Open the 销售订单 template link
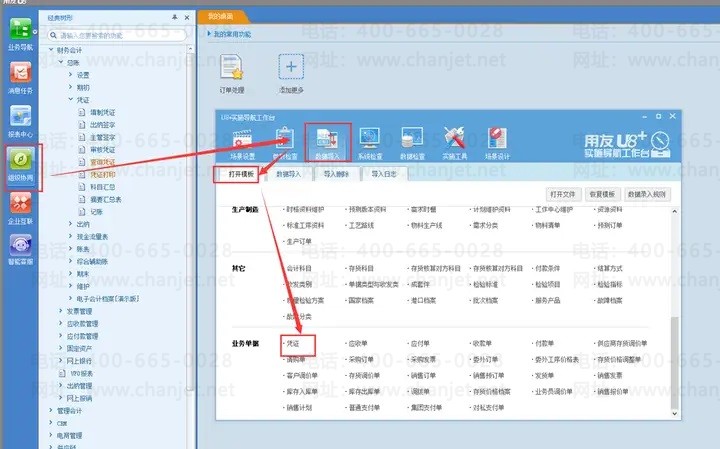The width and height of the screenshot is (720, 449). click(x=423, y=376)
